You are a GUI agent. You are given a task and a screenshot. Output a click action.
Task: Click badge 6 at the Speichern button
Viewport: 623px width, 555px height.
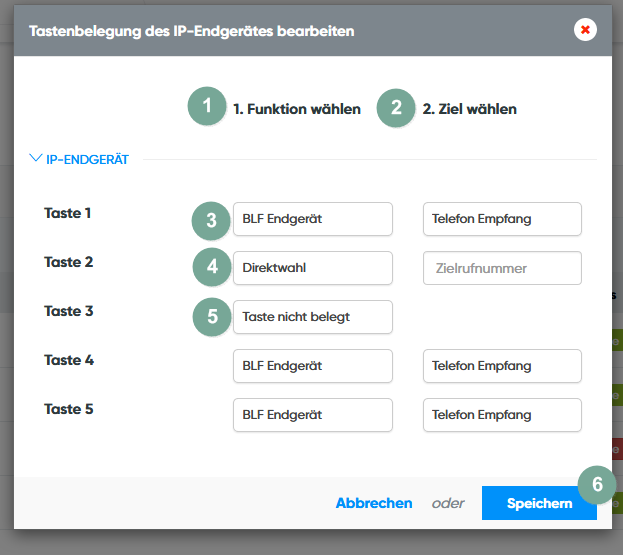(x=598, y=485)
